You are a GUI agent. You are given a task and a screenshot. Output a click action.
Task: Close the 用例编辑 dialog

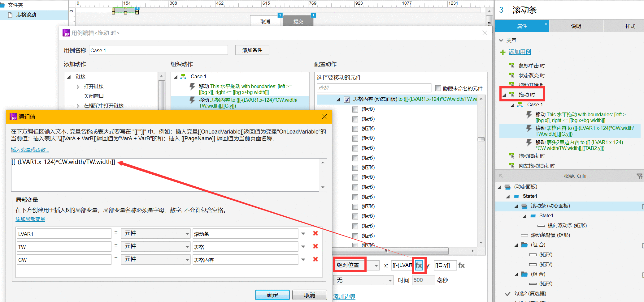pos(485,33)
